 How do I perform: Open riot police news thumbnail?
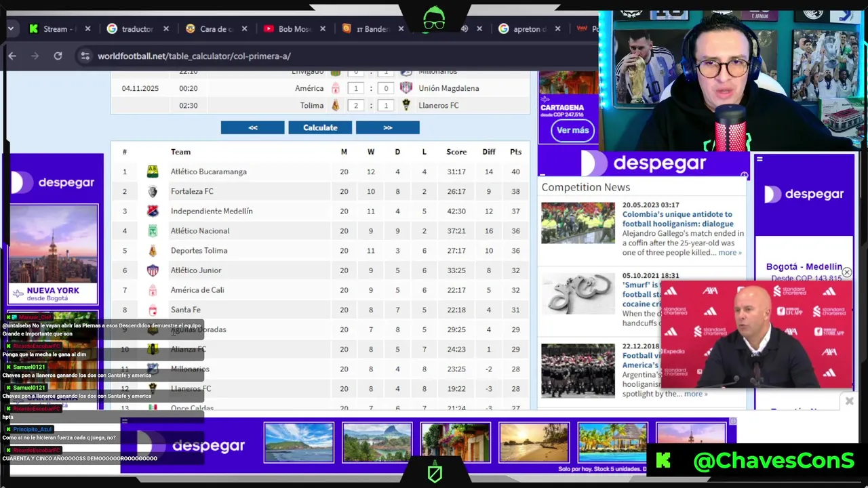(578, 370)
